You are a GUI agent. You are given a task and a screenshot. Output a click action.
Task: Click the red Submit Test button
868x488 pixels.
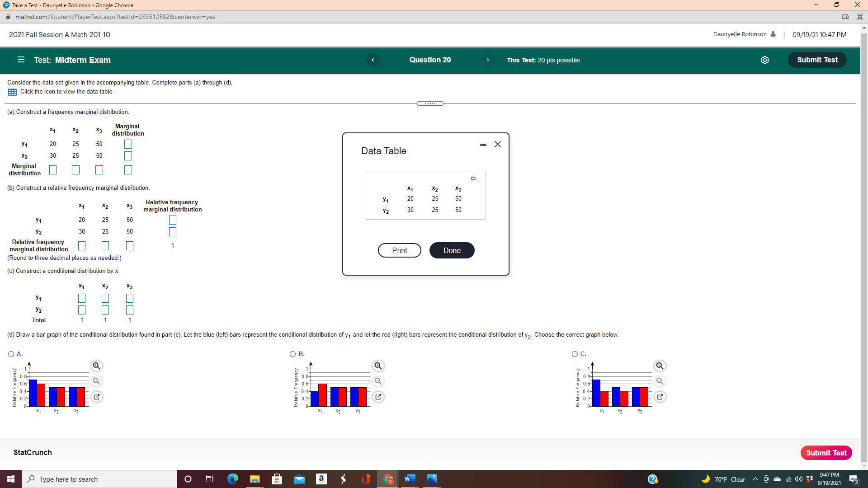pyautogui.click(x=826, y=453)
